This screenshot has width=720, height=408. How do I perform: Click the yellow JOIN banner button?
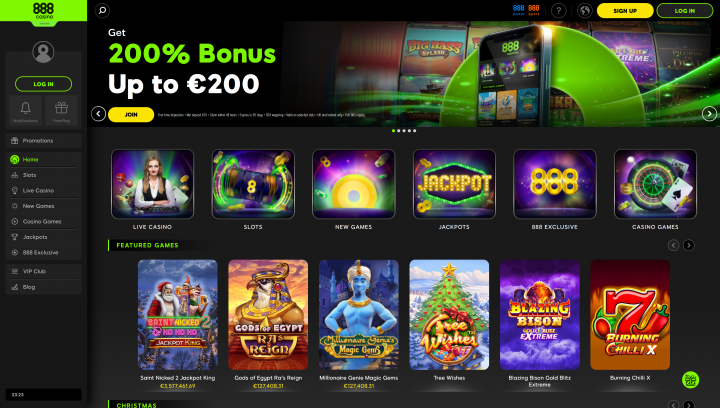(x=131, y=114)
